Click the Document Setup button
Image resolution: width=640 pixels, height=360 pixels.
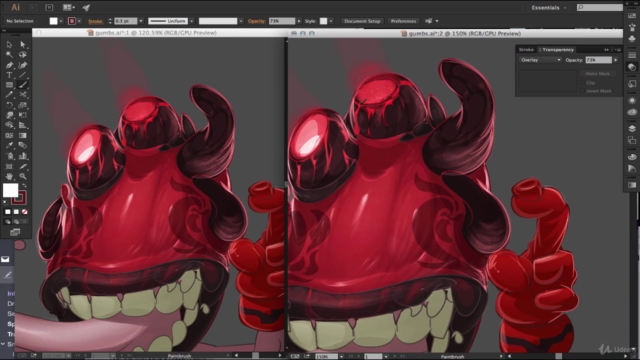(x=362, y=21)
